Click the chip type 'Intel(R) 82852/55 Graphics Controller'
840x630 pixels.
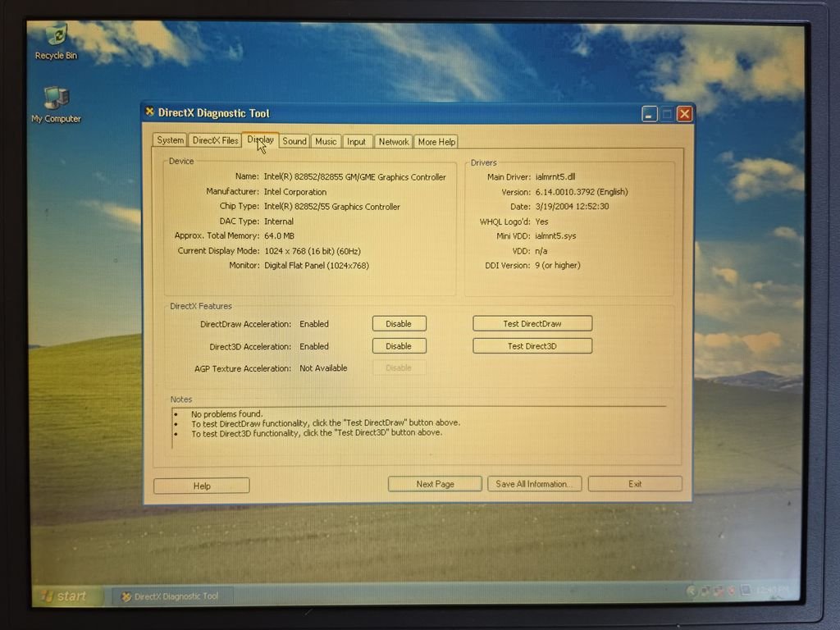click(x=331, y=207)
